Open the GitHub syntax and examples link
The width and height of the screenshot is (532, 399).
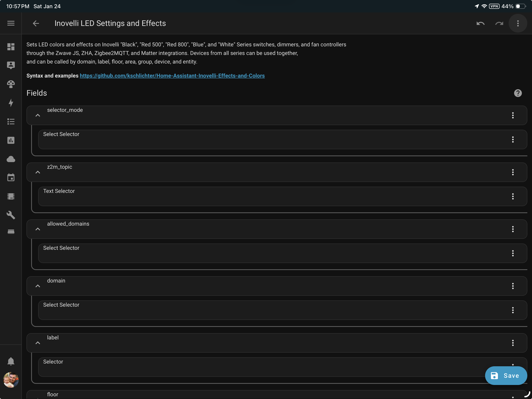click(172, 76)
